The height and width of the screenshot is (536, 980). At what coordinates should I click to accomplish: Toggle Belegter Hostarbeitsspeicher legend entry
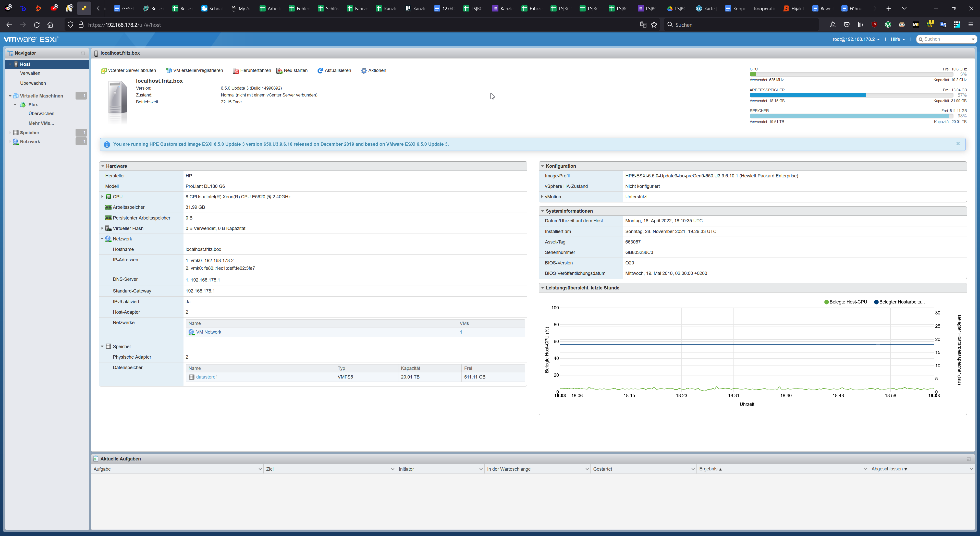[899, 302]
